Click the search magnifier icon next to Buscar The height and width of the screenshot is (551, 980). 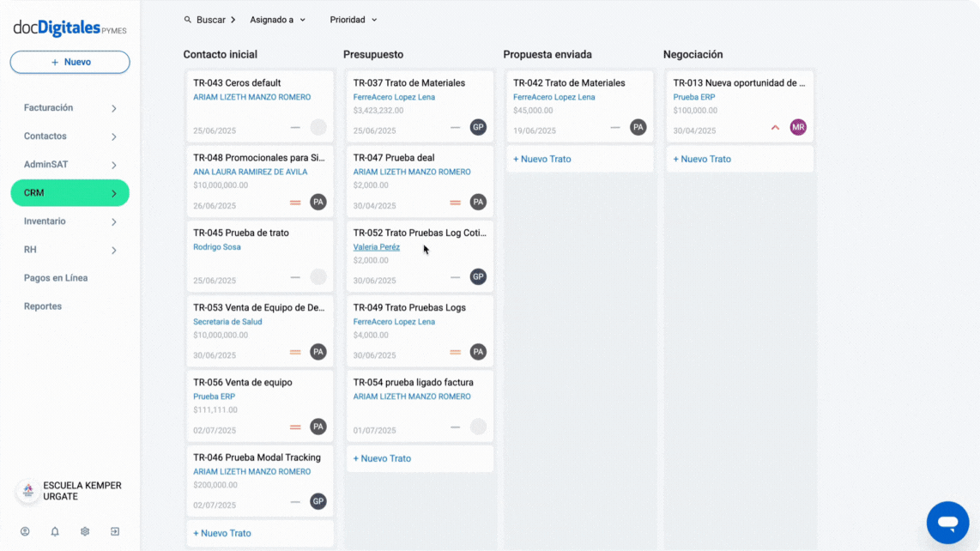click(187, 20)
